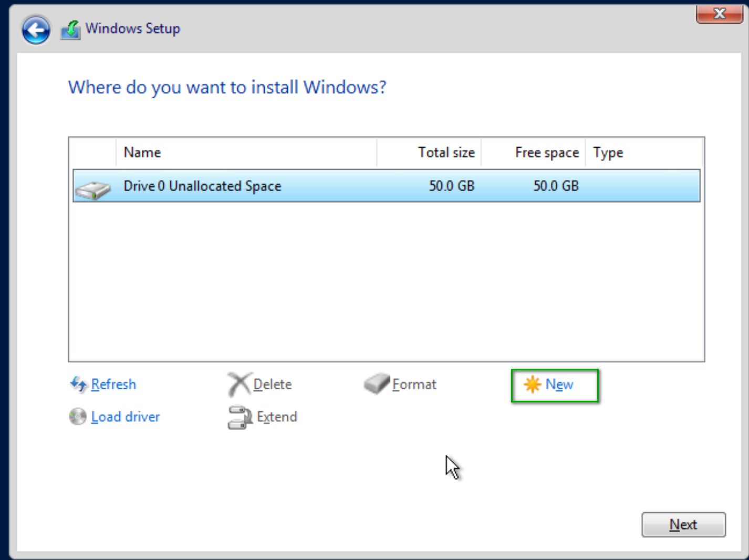Select the Drive 0 Unallocated Space row
The height and width of the screenshot is (560, 749).
pos(315,185)
